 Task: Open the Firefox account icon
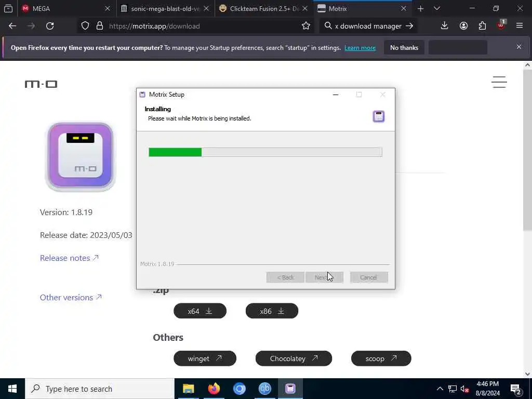463,26
